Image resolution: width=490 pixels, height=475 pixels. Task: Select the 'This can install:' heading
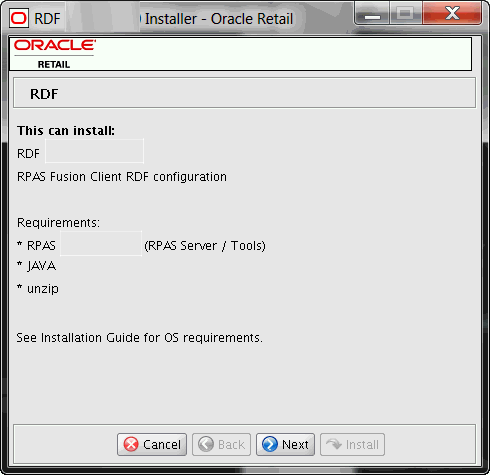click(66, 131)
